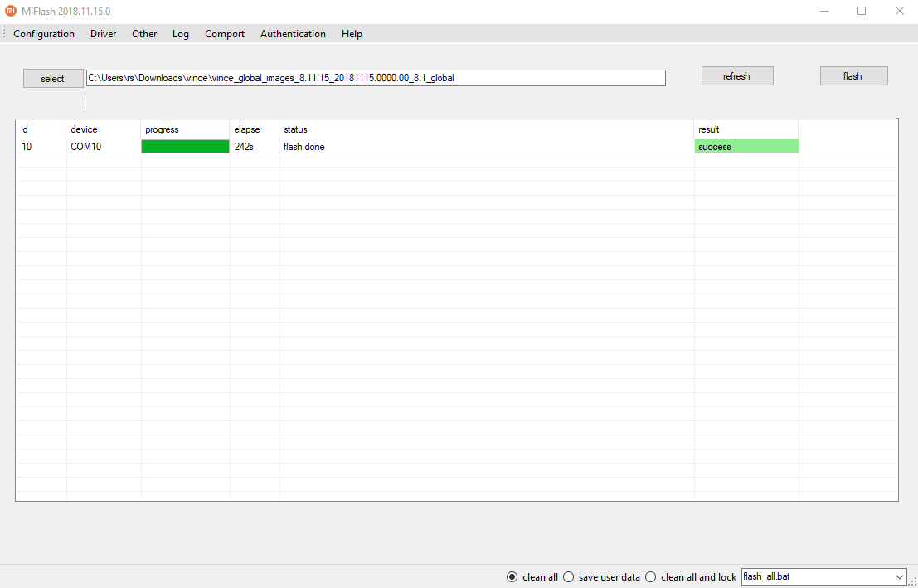Click the MiFlash logo icon in title bar
The width and height of the screenshot is (918, 588).
tap(11, 11)
